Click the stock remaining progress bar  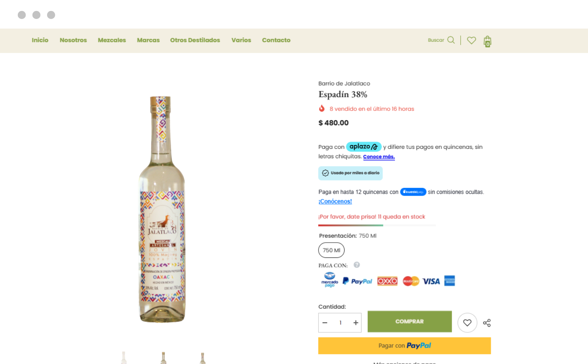[377, 225]
